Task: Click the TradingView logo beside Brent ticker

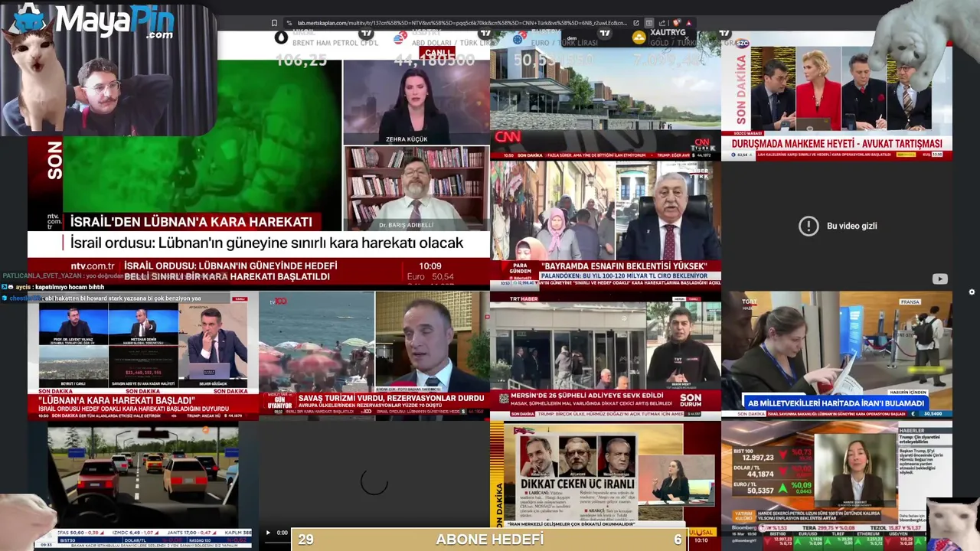Action: (366, 33)
